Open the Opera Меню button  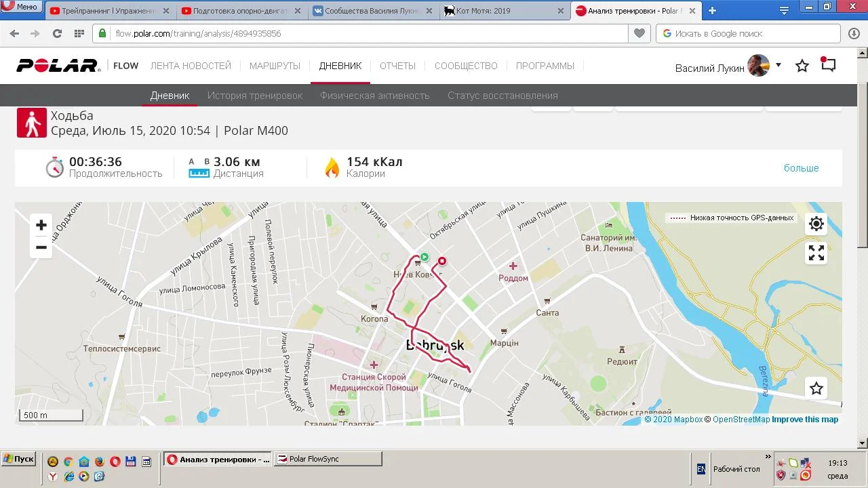click(22, 7)
